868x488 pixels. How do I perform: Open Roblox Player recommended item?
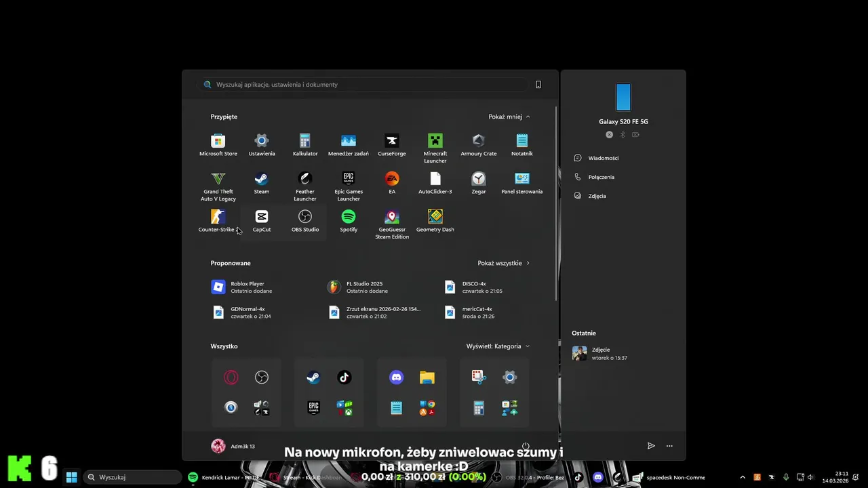coord(241,287)
